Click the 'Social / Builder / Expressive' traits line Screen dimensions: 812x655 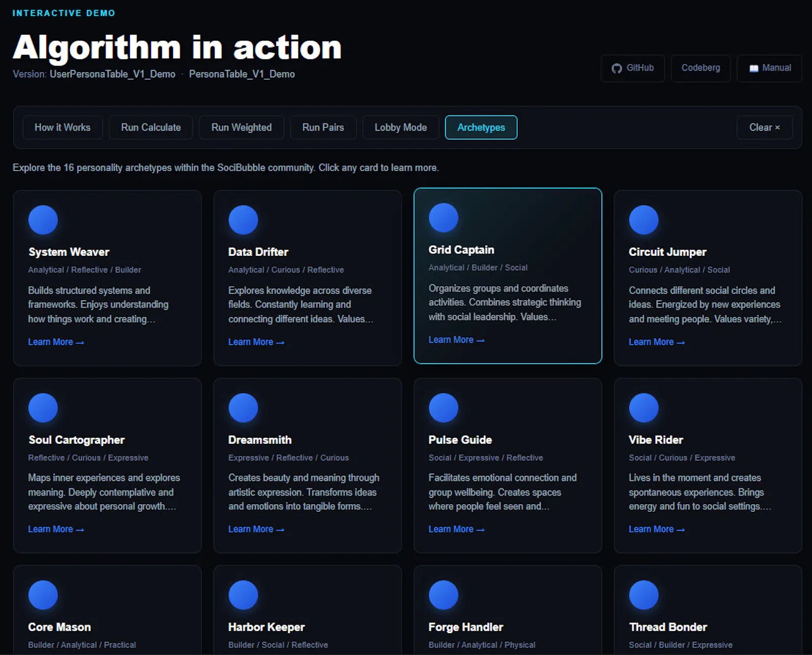click(x=681, y=645)
